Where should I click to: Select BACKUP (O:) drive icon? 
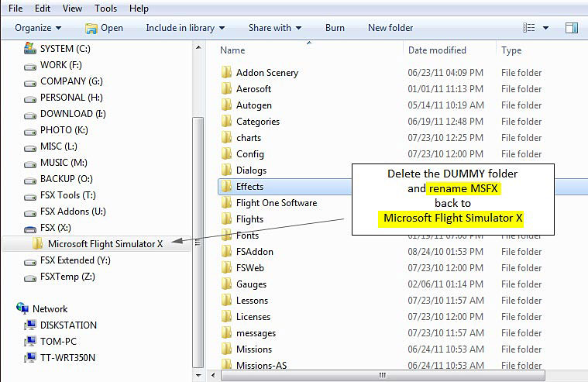pyautogui.click(x=30, y=181)
